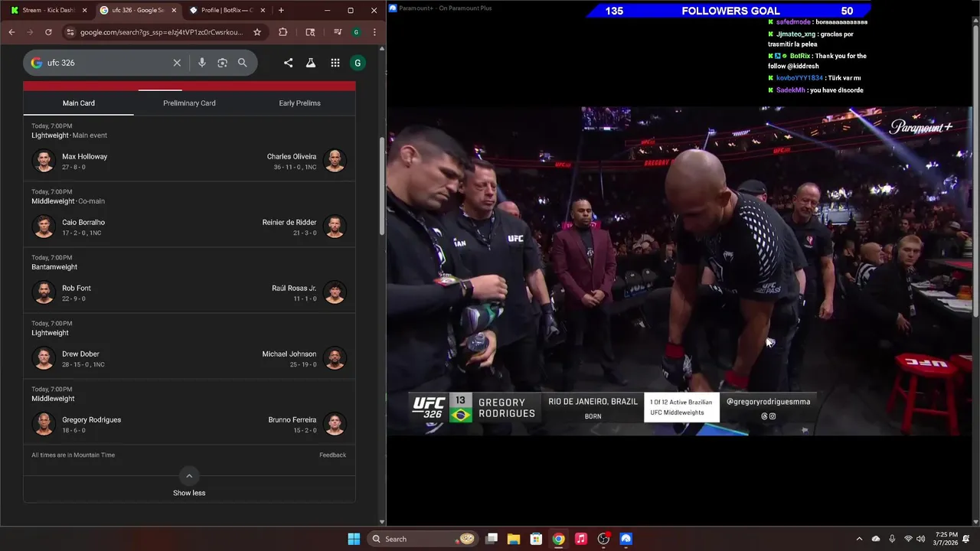Open Gregory Rodrigues fighter entry in card
The width and height of the screenshot is (980, 551).
pos(77,424)
